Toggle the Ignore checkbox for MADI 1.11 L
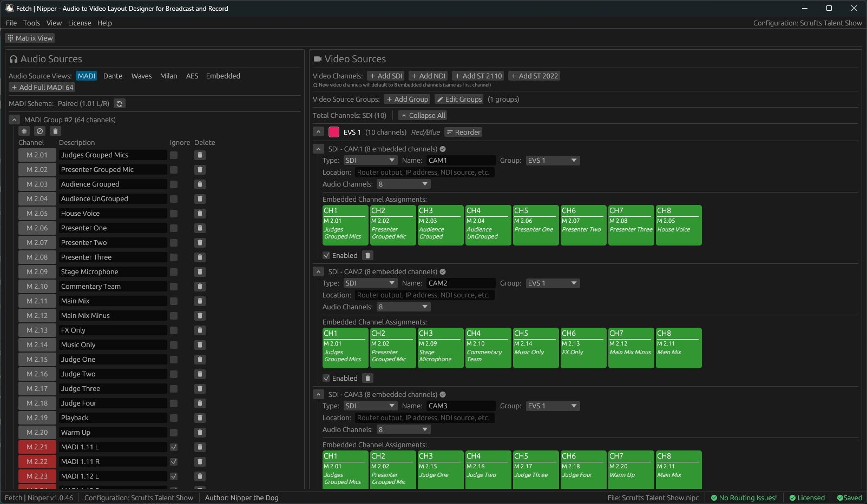This screenshot has height=504, width=867. [x=174, y=447]
